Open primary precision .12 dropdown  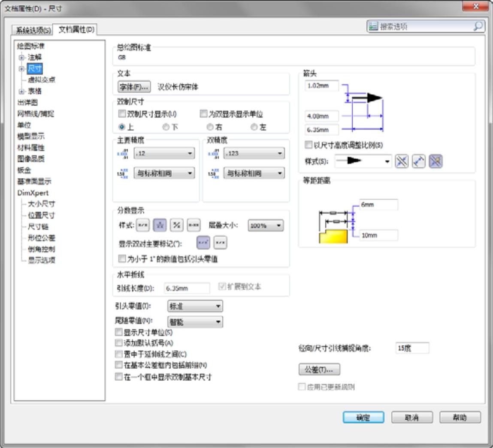point(164,153)
